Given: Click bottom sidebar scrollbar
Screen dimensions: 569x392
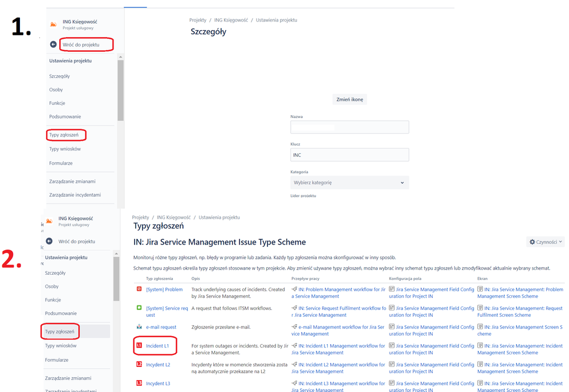Looking at the screenshot, I should (116, 279).
